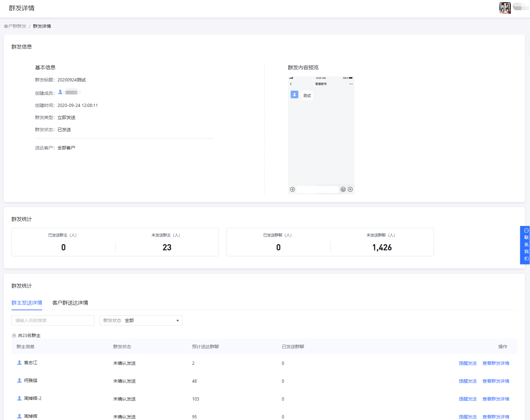The height and width of the screenshot is (420, 530).
Task: Click the emoji smiley icon in the preview
Action: click(343, 190)
